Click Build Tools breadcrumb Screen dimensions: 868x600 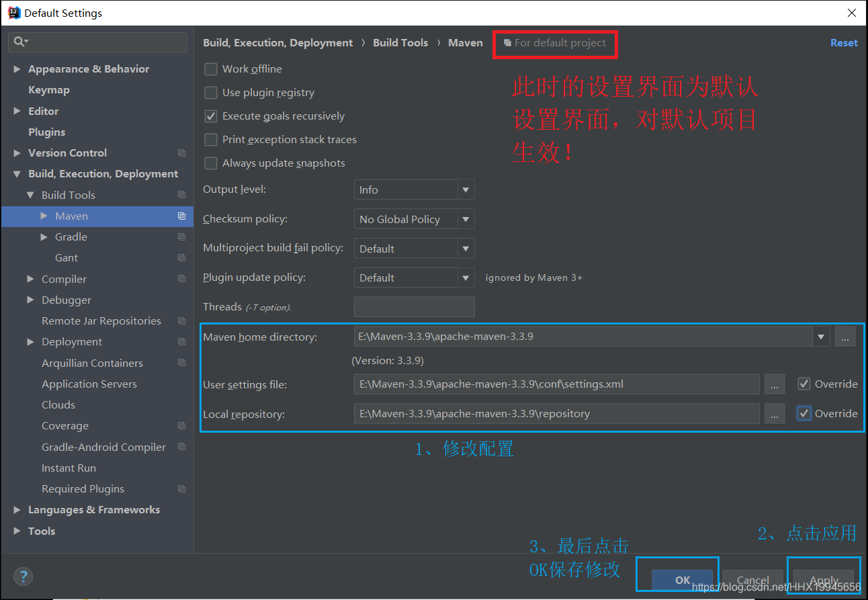coord(400,43)
